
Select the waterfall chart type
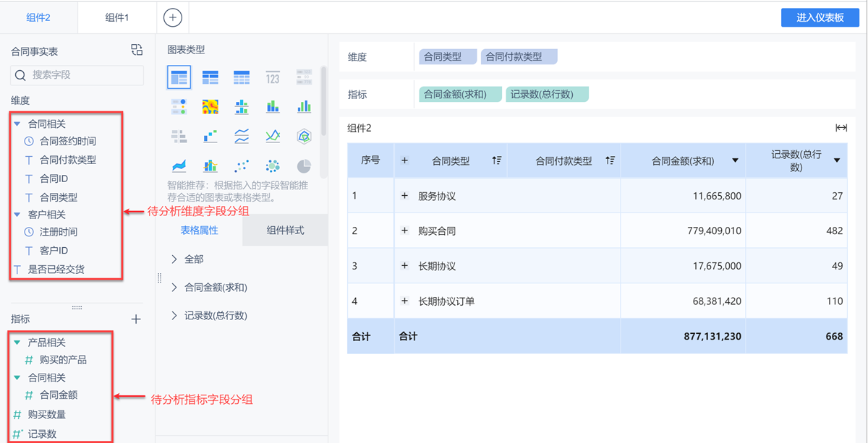(210, 136)
